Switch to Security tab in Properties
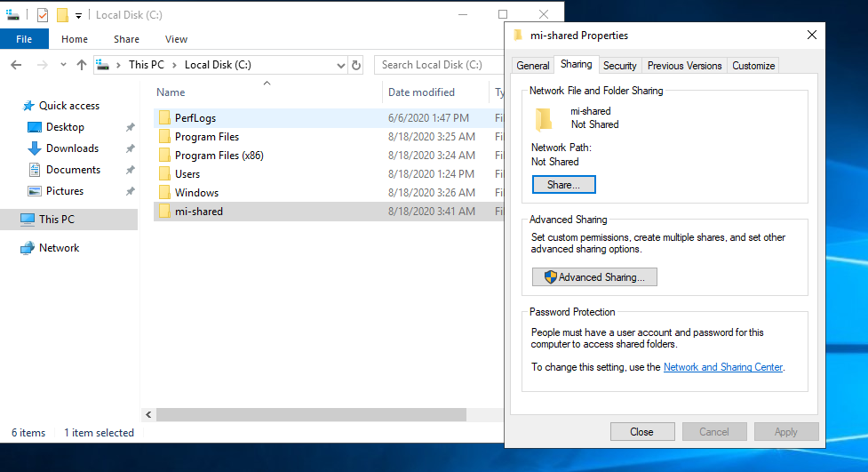The height and width of the screenshot is (472, 868). tap(619, 66)
